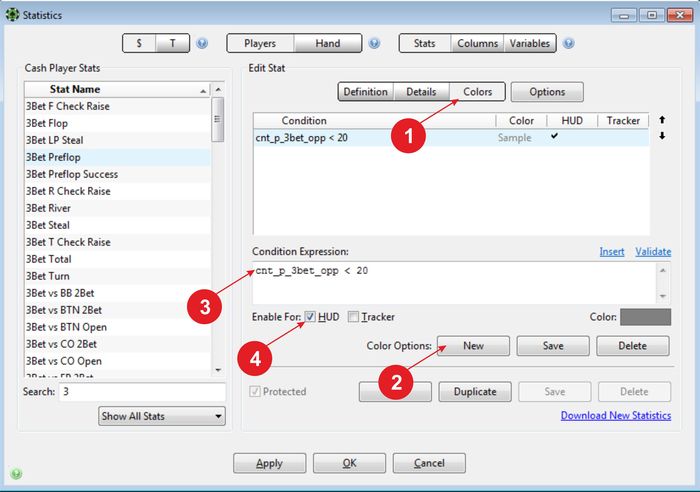Click the Apply button
Image resolution: width=700 pixels, height=492 pixels.
(270, 463)
